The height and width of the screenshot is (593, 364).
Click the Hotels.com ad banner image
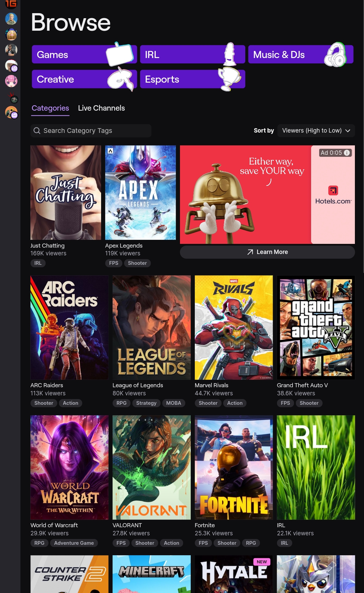(267, 195)
